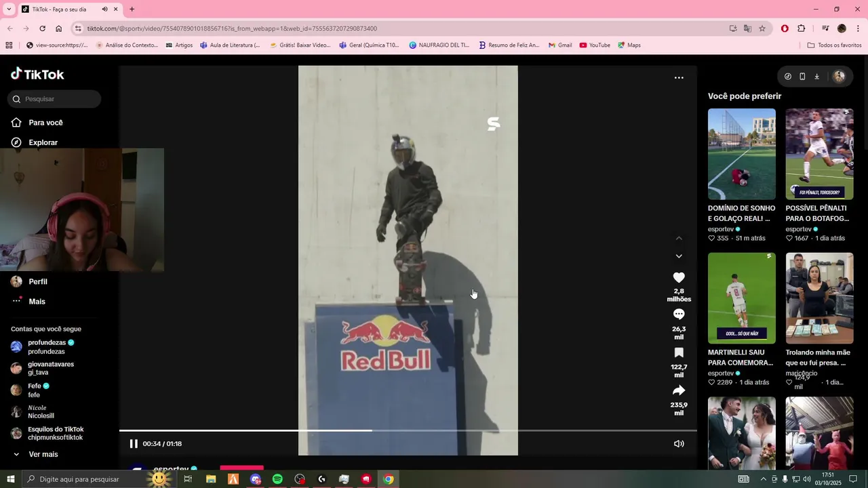Open the Windows notification center
868x488 pixels.
tap(853, 479)
